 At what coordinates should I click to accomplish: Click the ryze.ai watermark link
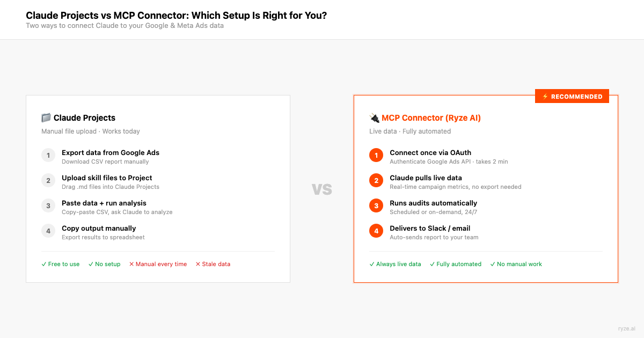click(626, 328)
